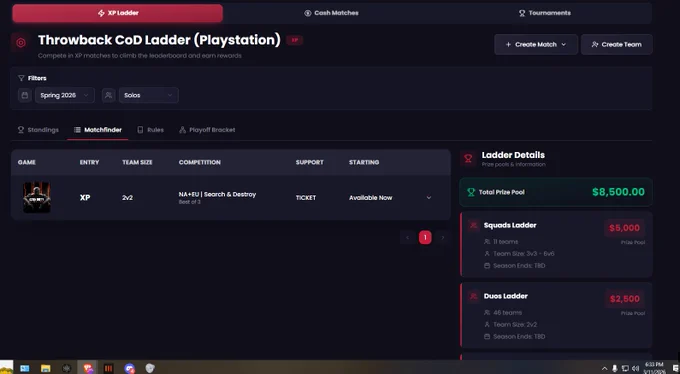
Task: Click the Available Now status
Action: pyautogui.click(x=370, y=197)
